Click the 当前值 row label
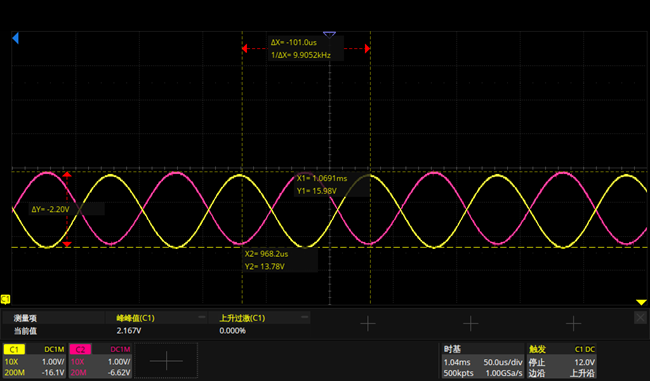650x381 pixels. (25, 330)
